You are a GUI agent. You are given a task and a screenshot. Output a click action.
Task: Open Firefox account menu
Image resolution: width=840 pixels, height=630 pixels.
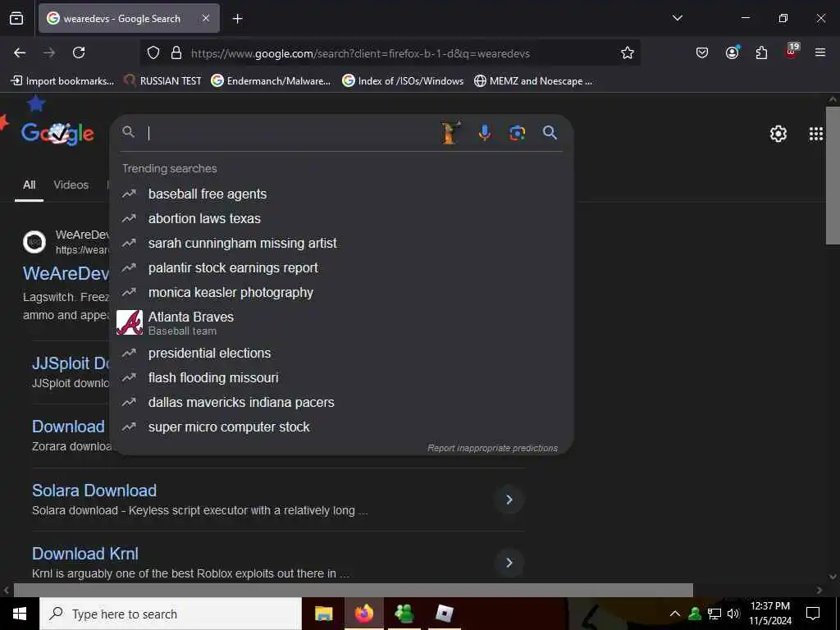coord(732,52)
